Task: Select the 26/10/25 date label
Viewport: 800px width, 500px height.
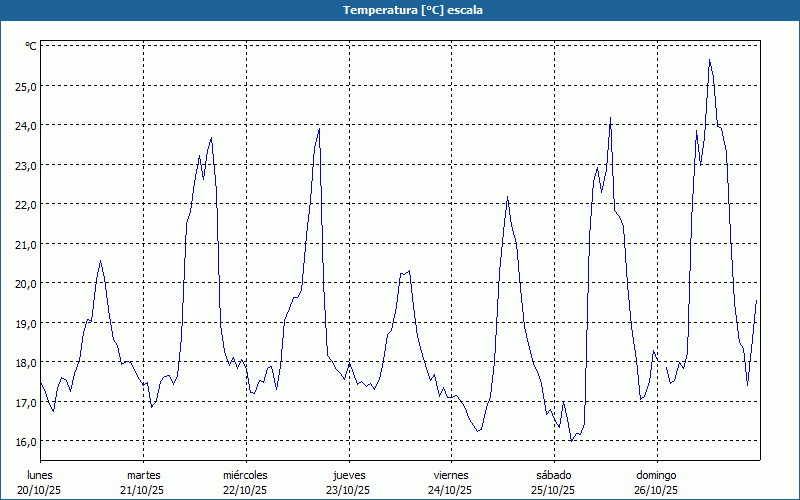Action: click(656, 490)
